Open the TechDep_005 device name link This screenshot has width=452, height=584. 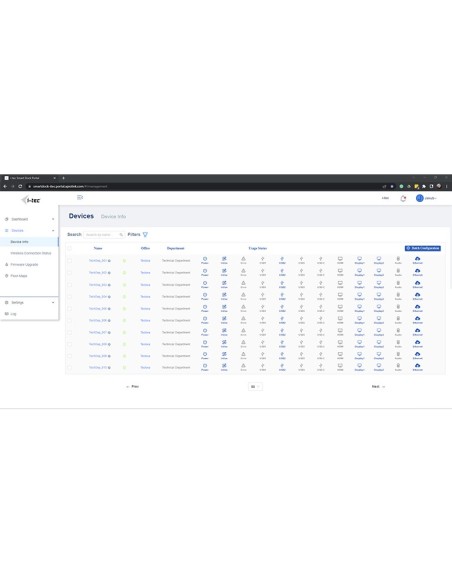[x=98, y=308]
